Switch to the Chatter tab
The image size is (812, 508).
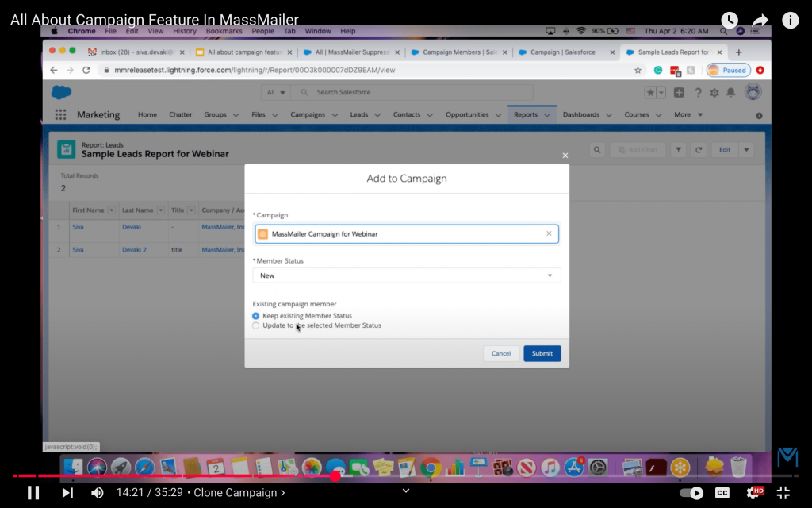tap(180, 114)
